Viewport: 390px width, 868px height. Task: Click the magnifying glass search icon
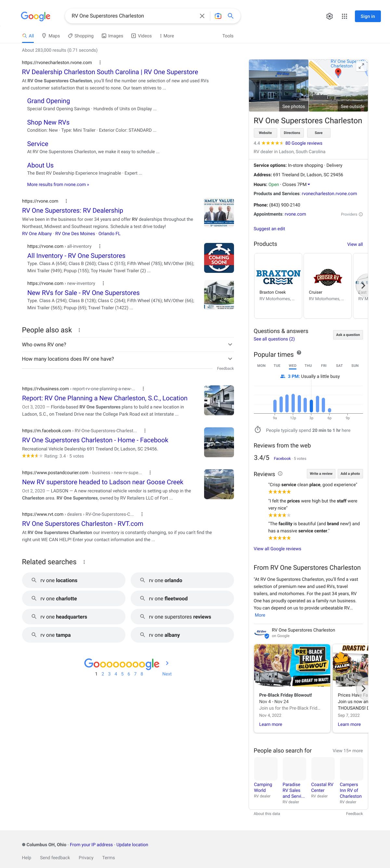(x=231, y=16)
